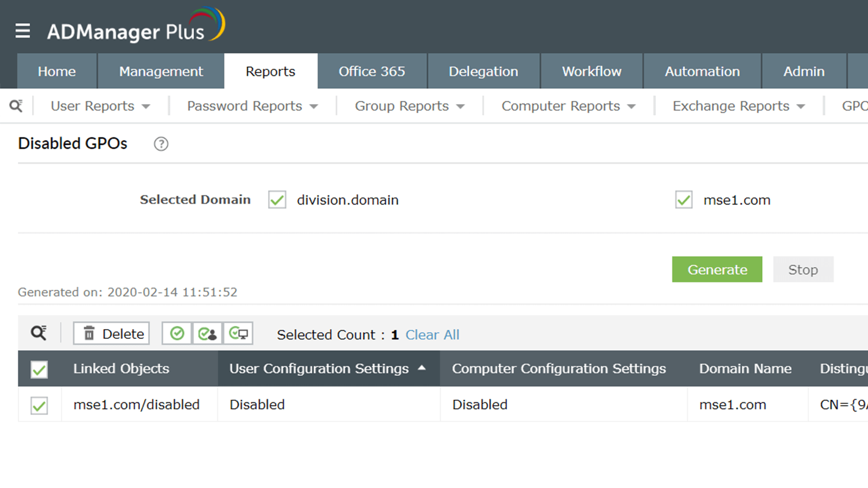
Task: Click the Selected Domain label
Action: click(x=195, y=200)
